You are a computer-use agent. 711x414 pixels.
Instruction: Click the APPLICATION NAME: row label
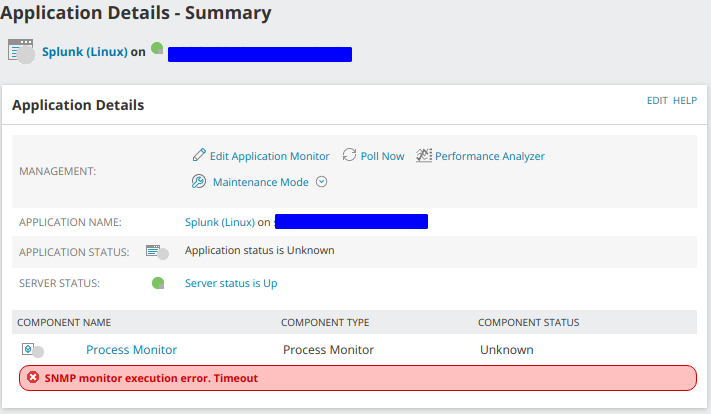pyautogui.click(x=70, y=222)
